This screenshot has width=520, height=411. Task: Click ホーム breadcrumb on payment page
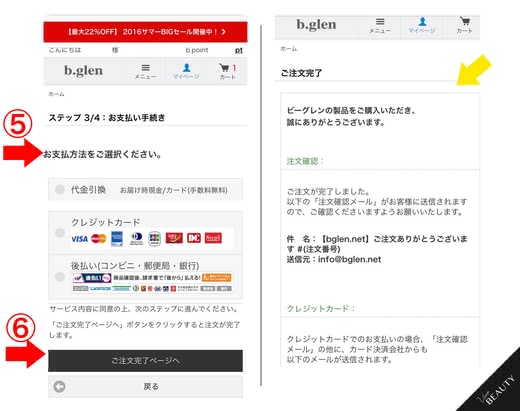(56, 94)
